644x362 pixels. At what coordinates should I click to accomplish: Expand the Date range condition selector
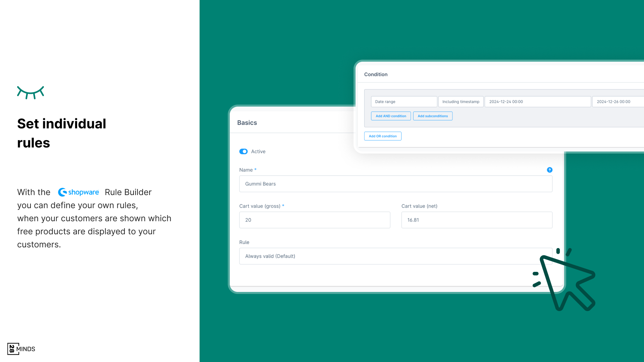[404, 102]
